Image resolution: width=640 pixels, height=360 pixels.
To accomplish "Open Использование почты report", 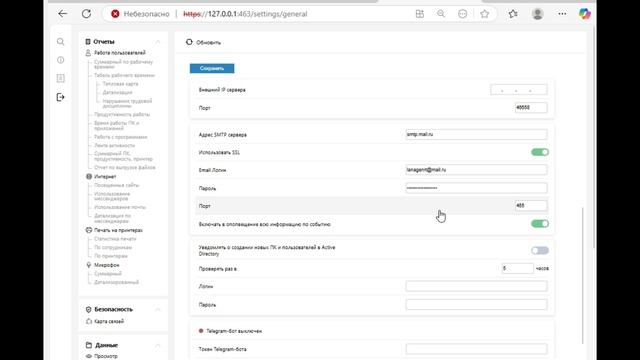I will tap(120, 207).
